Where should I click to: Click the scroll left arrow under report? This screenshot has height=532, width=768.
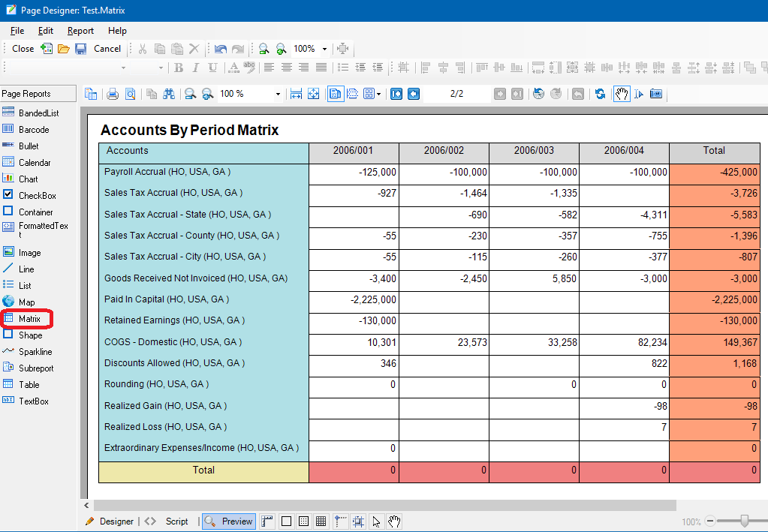[86, 505]
